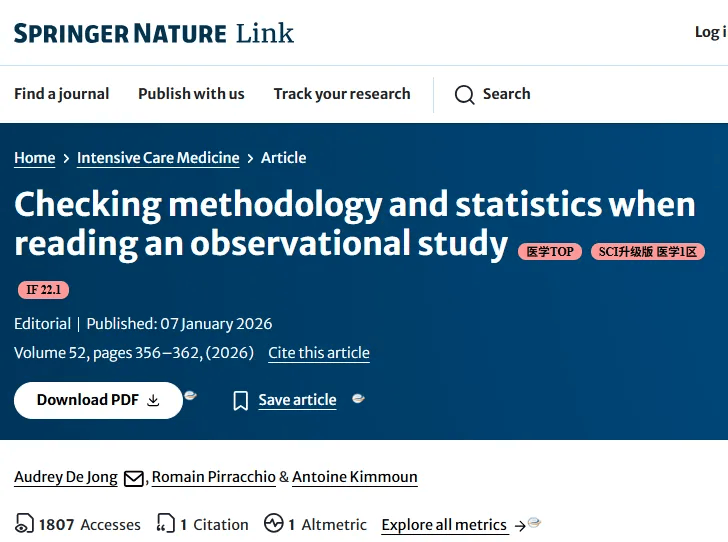Viewport: 728px width, 542px height.
Task: Open the Springer Nature Link homepage logo
Action: pyautogui.click(x=154, y=33)
